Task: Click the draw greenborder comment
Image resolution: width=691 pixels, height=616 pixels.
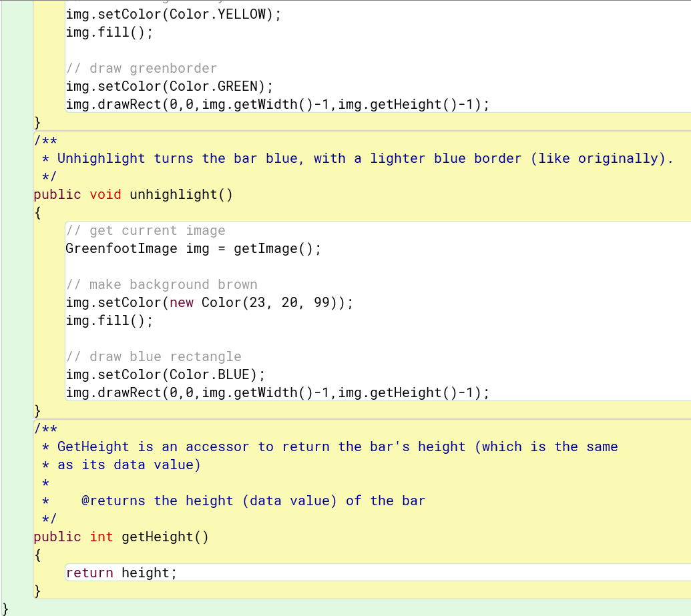Action: coord(140,67)
